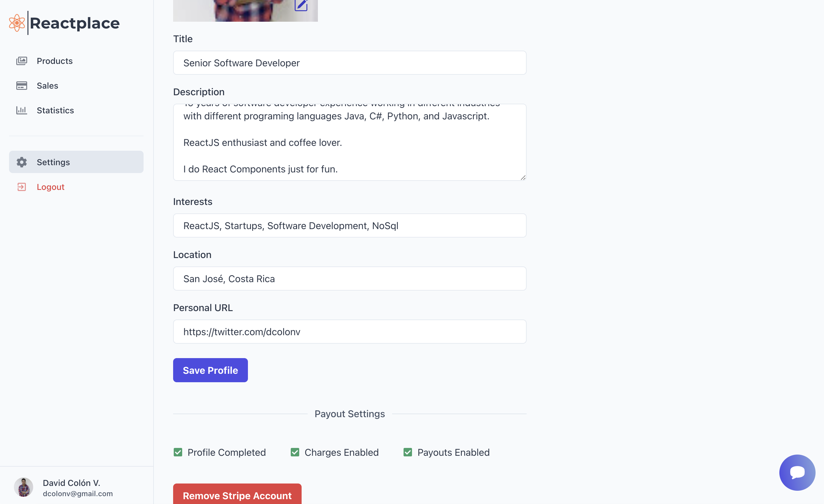This screenshot has height=504, width=824.
Task: Open the chat bubble widget
Action: tap(797, 472)
